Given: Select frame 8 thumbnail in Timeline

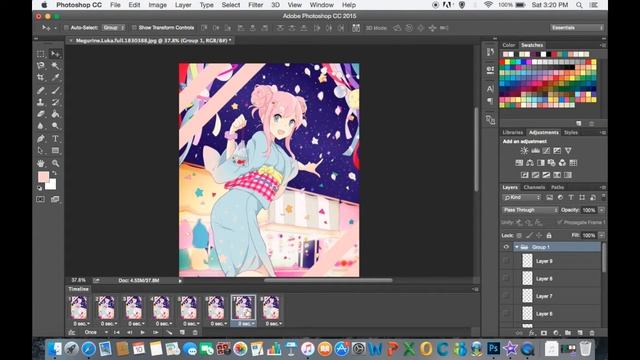Looking at the screenshot, I should [271, 307].
